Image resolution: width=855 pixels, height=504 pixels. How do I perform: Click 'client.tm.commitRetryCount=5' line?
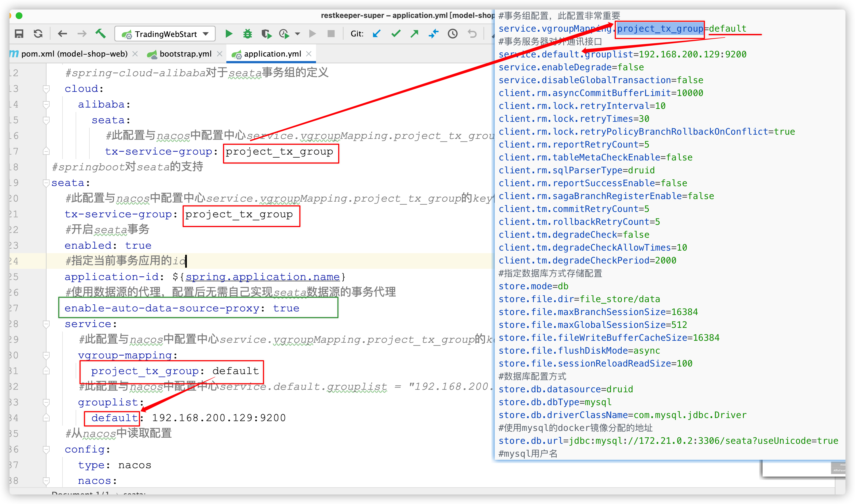point(574,209)
